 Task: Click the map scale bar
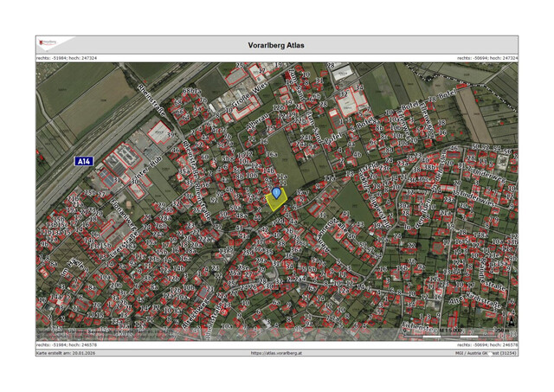448,331
